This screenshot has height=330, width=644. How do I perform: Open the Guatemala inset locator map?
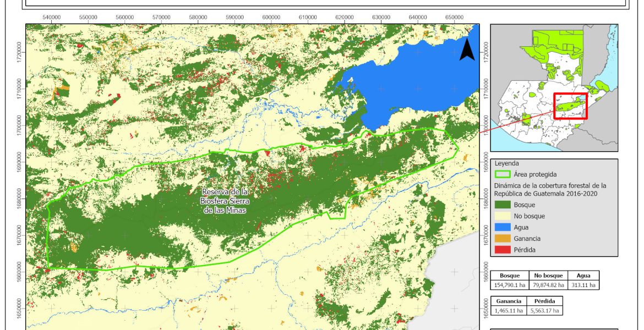[554, 88]
